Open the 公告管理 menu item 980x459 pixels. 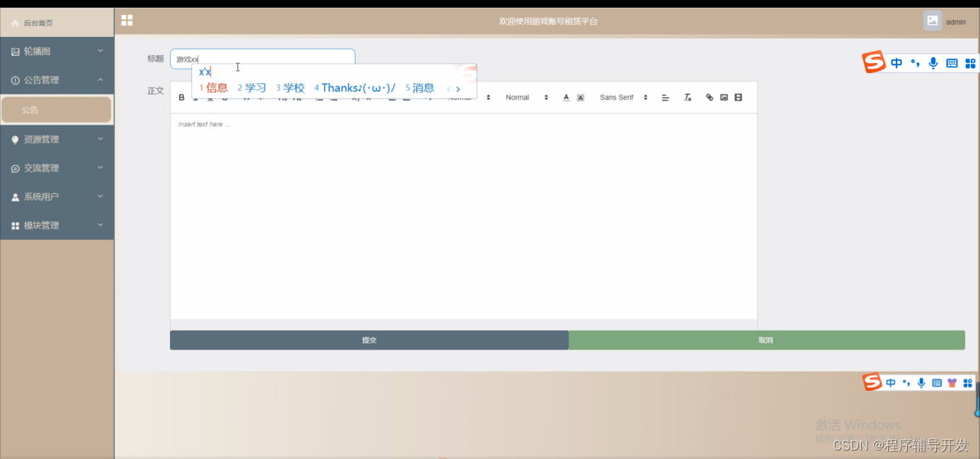[57, 80]
